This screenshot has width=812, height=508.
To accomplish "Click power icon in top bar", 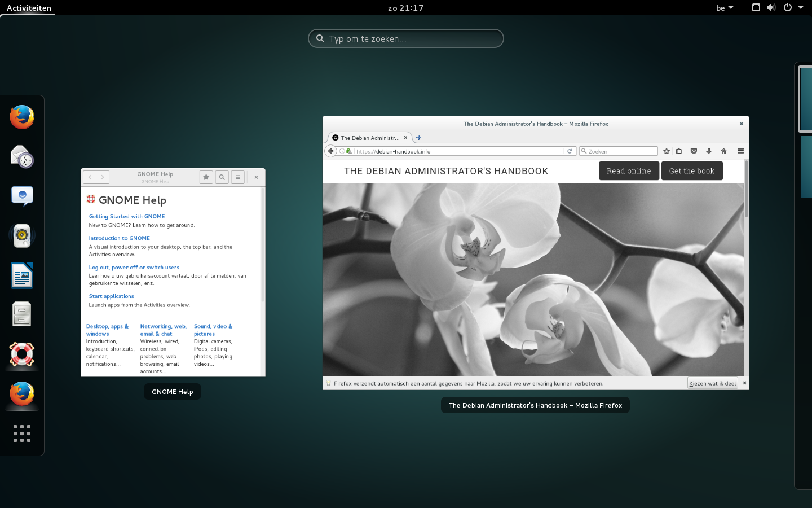I will coord(788,7).
